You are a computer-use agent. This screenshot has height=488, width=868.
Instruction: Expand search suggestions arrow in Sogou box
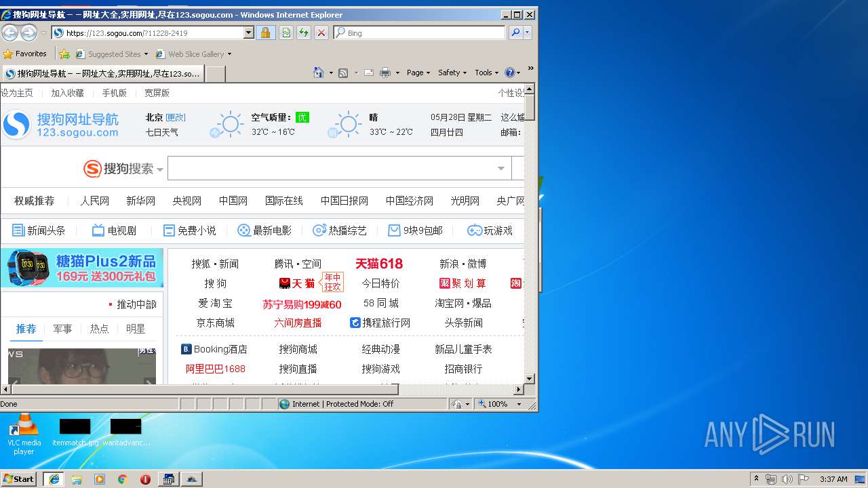(x=501, y=169)
